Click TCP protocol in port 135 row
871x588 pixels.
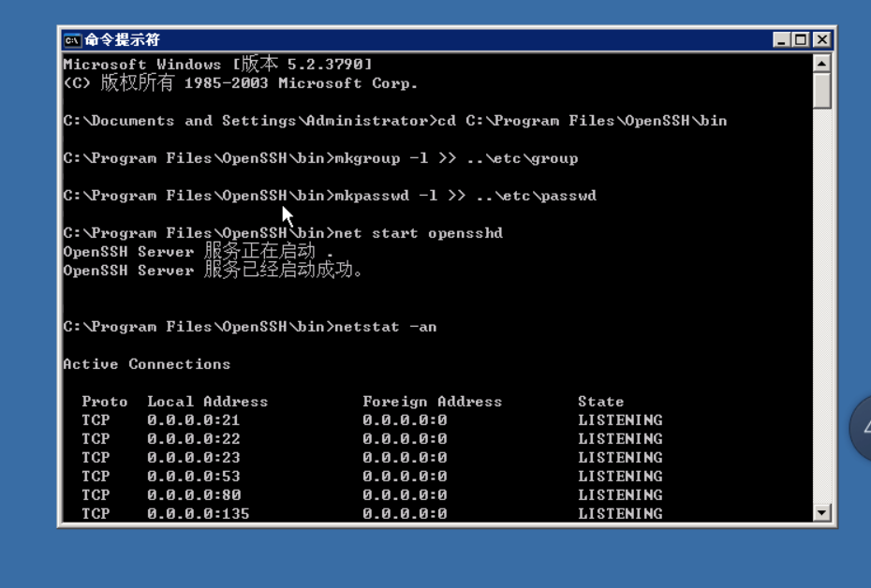point(96,514)
